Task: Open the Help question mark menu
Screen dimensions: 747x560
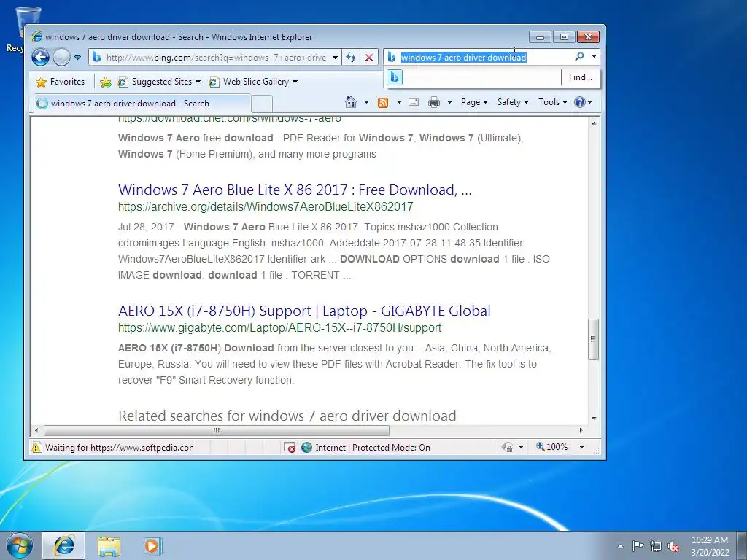Action: (583, 102)
